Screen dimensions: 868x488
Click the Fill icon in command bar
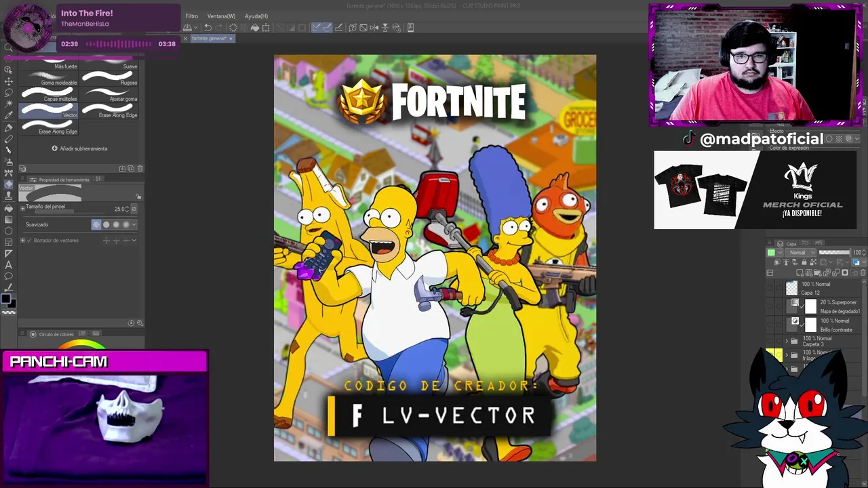pos(255,28)
